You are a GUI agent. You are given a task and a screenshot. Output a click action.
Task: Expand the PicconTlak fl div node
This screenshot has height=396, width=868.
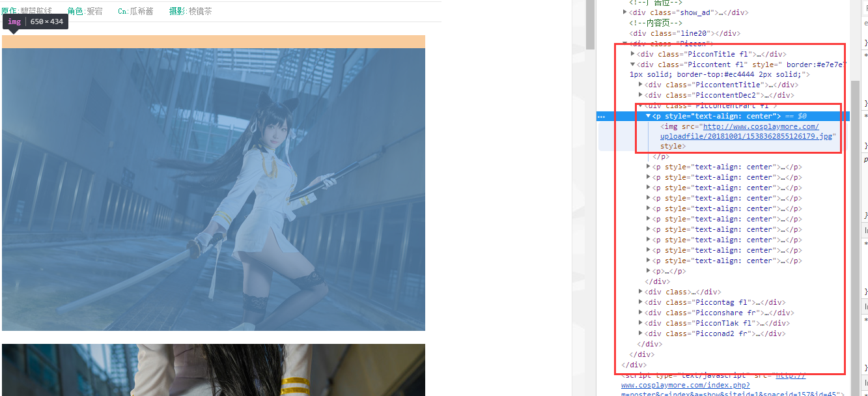(x=641, y=323)
